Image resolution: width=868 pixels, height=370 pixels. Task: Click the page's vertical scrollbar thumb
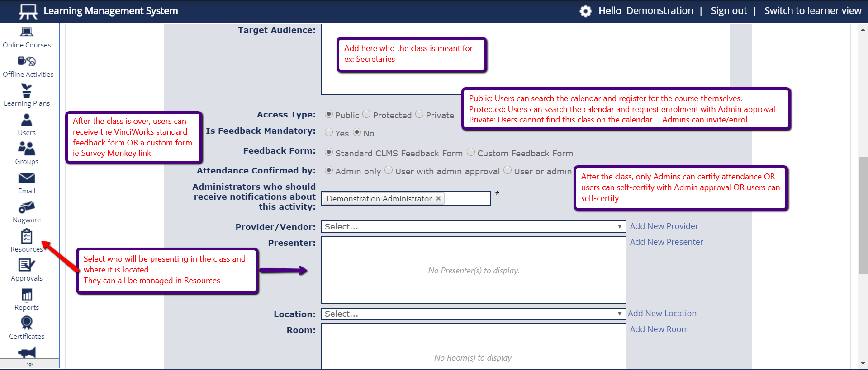pyautogui.click(x=863, y=215)
